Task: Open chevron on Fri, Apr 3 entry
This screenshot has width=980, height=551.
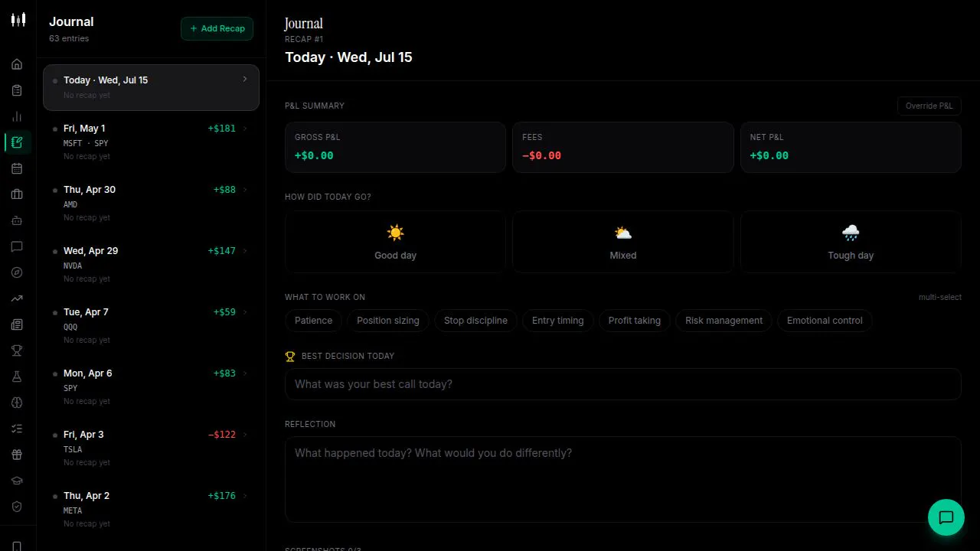Action: click(245, 435)
